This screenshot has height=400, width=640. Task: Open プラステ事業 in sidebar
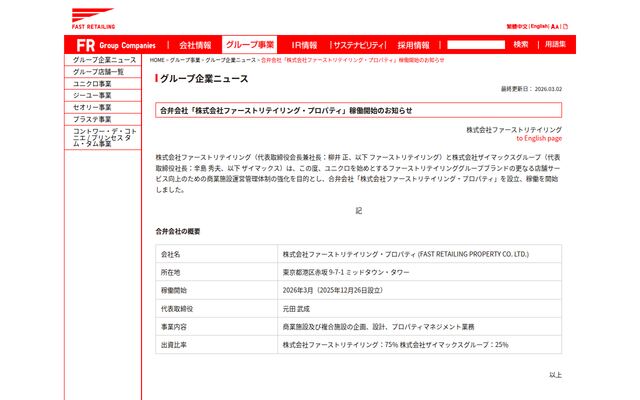coord(103,119)
